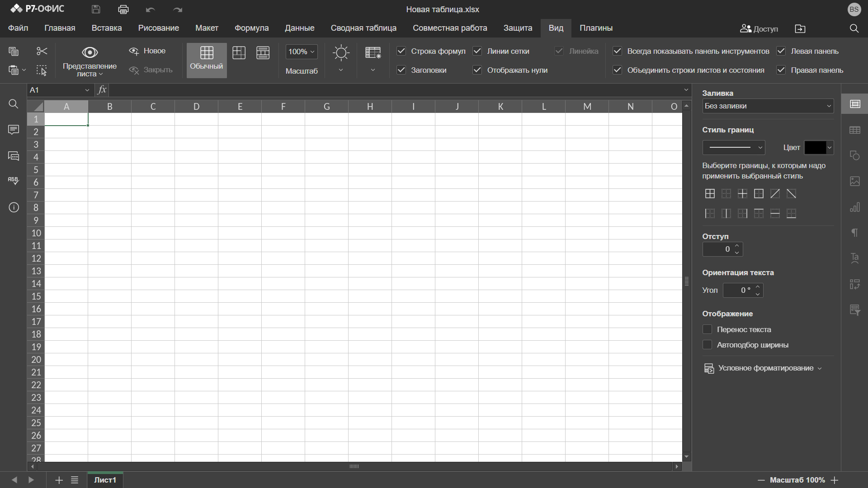Zoom in with status bar plus

(x=835, y=480)
